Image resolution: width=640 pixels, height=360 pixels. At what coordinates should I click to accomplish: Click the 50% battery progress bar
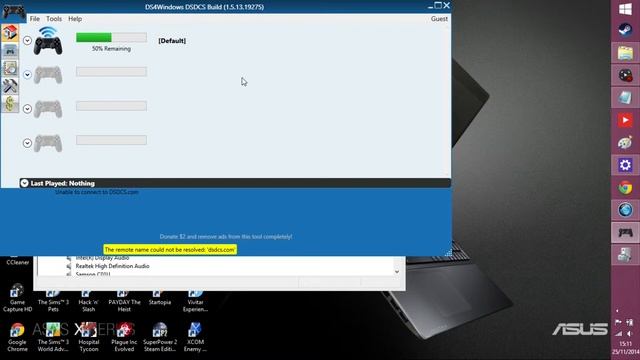(111, 38)
